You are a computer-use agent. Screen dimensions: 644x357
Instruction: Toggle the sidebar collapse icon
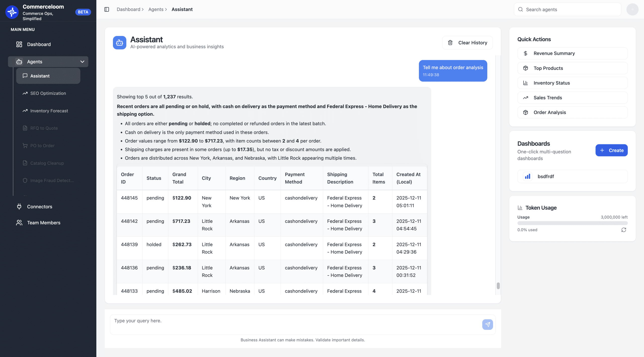pyautogui.click(x=107, y=9)
